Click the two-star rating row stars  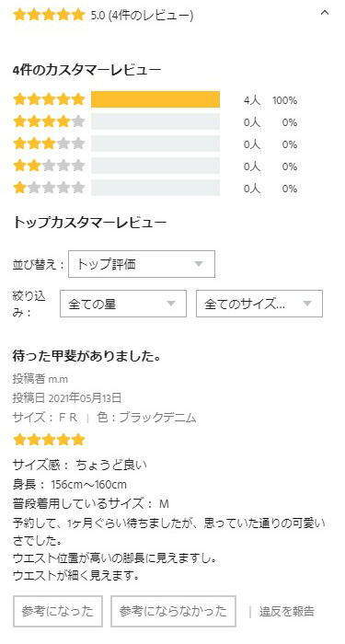point(49,167)
